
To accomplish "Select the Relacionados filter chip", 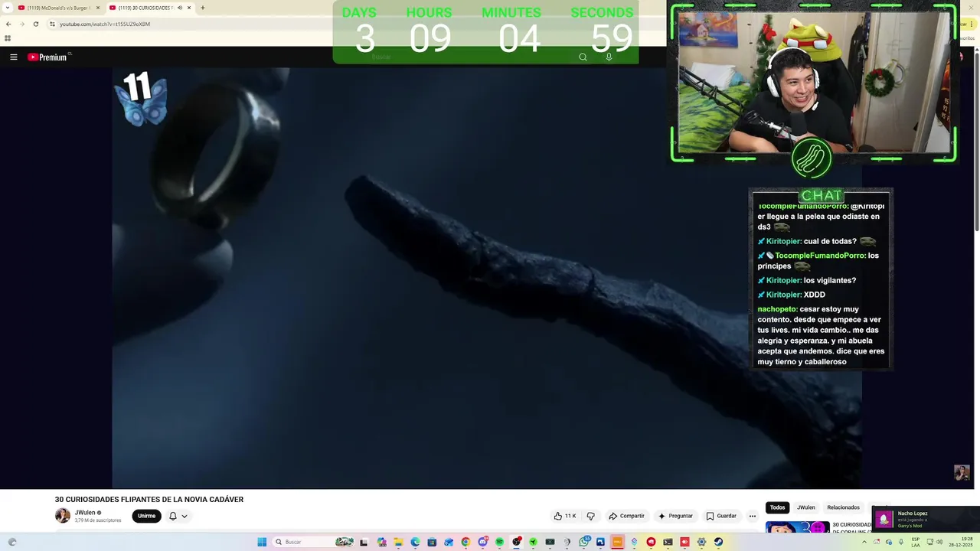I will [843, 507].
